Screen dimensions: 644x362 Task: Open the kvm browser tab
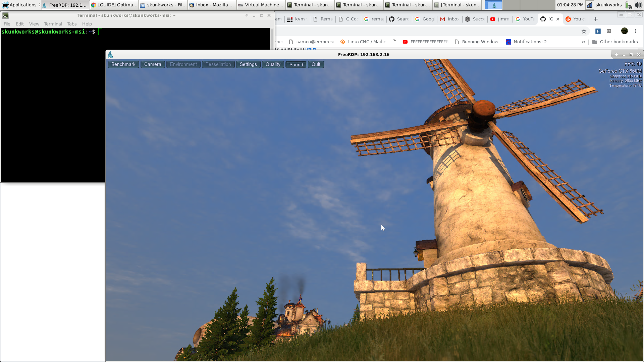point(297,19)
